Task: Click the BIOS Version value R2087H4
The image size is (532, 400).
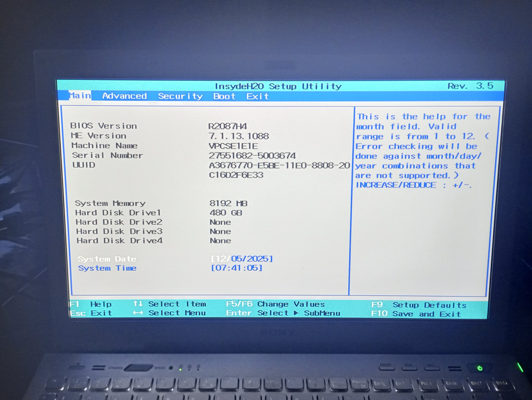Action: point(227,126)
